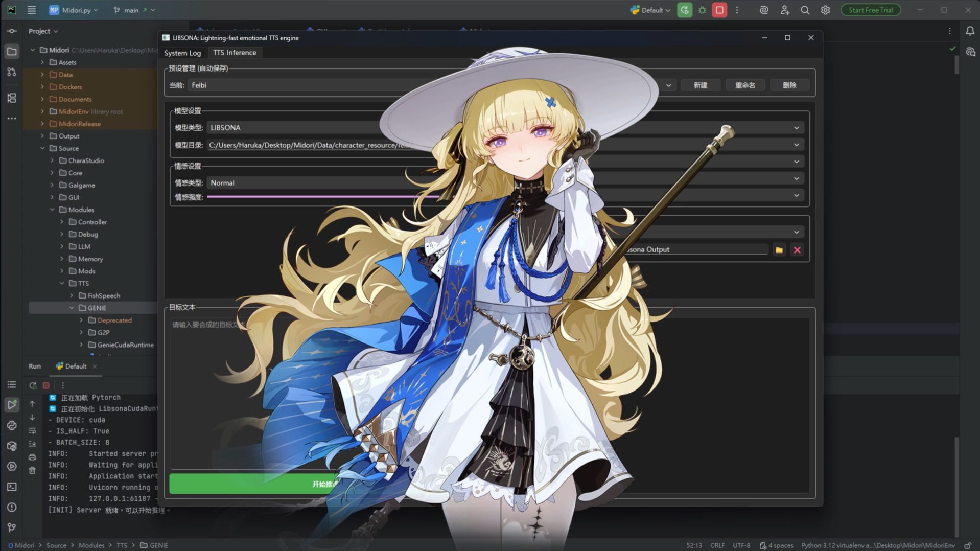The width and height of the screenshot is (980, 551).
Task: Open the main branch dropdown
Action: [x=134, y=10]
